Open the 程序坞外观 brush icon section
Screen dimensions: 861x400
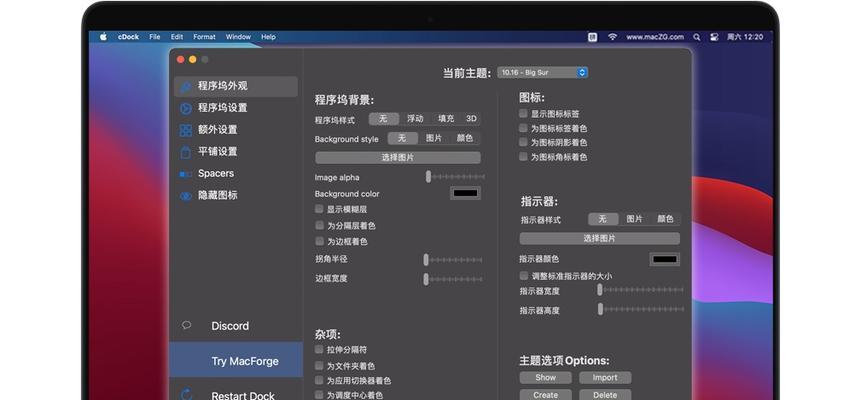(x=186, y=87)
